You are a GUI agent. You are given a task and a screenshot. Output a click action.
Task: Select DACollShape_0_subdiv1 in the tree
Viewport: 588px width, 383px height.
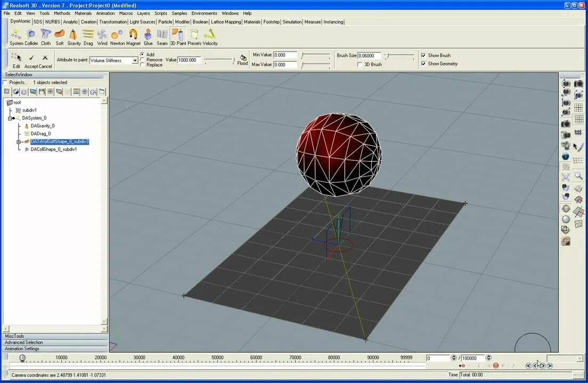(54, 149)
